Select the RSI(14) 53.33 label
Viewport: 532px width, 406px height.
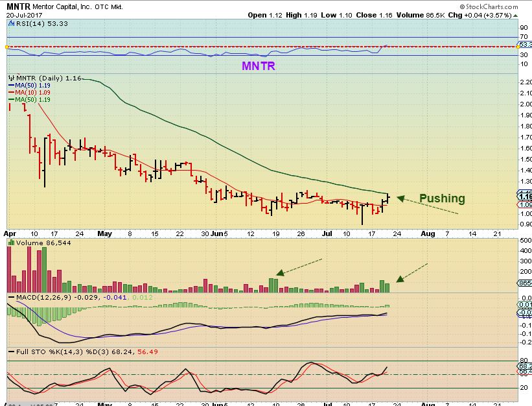point(41,23)
